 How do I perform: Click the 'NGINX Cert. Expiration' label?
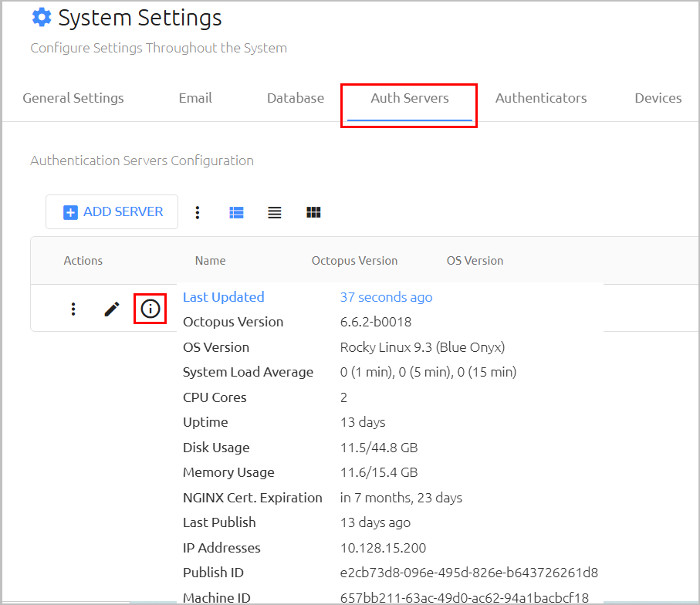point(252,498)
